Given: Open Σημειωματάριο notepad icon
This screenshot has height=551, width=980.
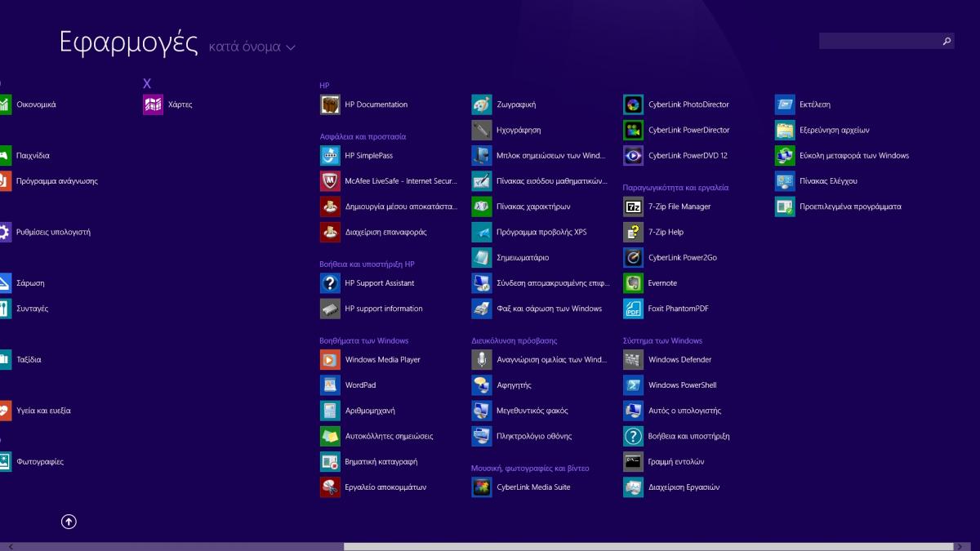Looking at the screenshot, I should coord(482,257).
